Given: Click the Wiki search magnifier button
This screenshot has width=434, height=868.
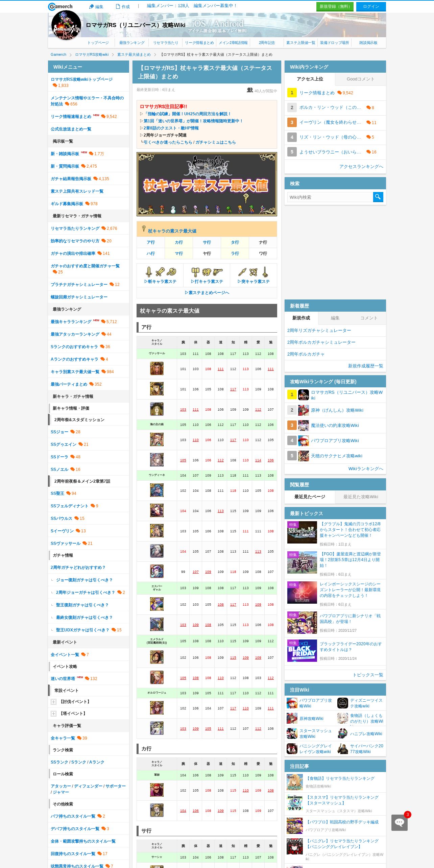Looking at the screenshot, I should [x=378, y=197].
